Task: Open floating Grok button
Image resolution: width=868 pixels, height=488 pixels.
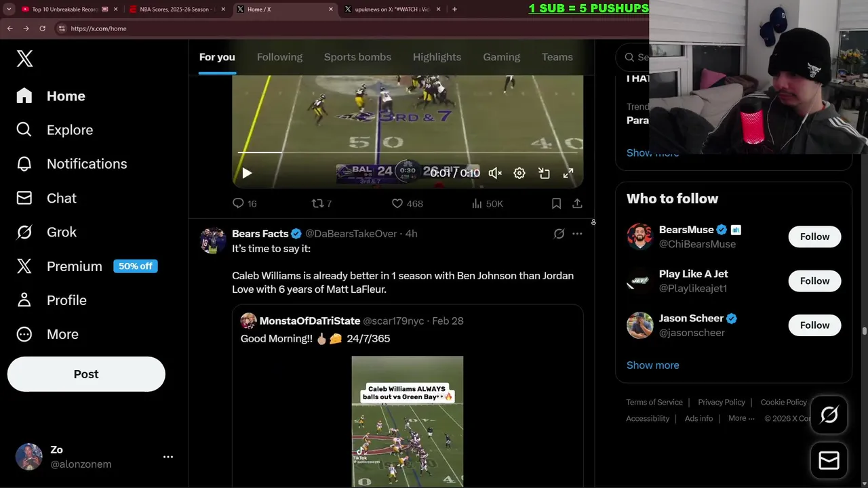Action: [829, 415]
